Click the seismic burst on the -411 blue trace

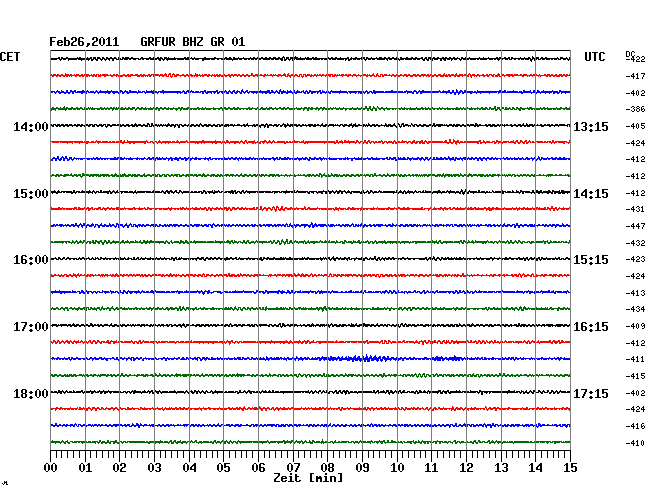(360, 358)
